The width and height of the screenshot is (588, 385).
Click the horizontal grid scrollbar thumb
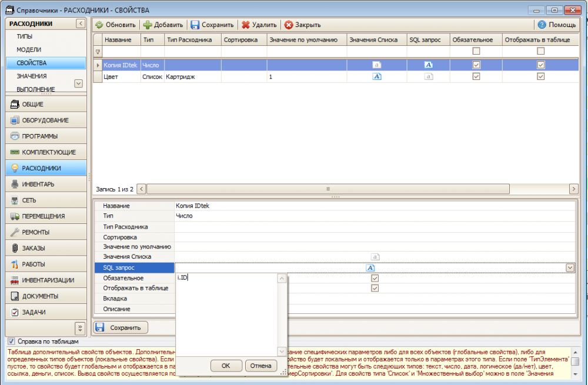pyautogui.click(x=328, y=189)
